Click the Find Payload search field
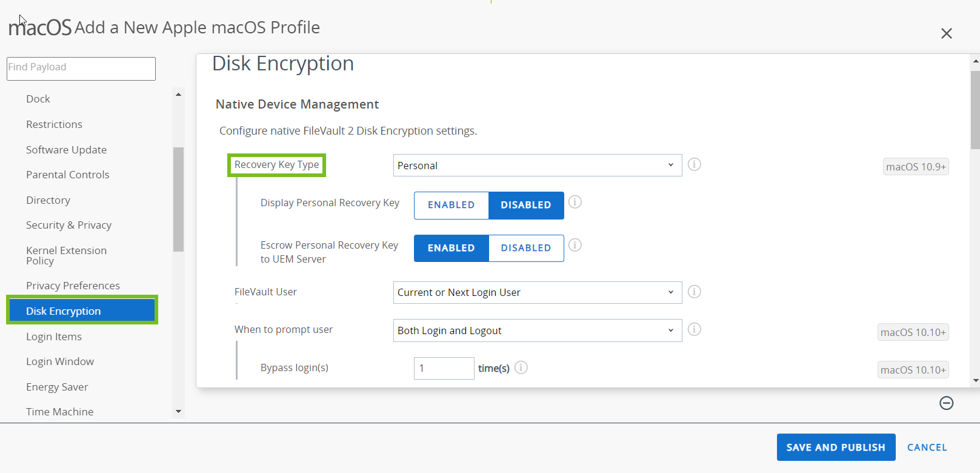Screen dimensions: 980x473 (81, 69)
